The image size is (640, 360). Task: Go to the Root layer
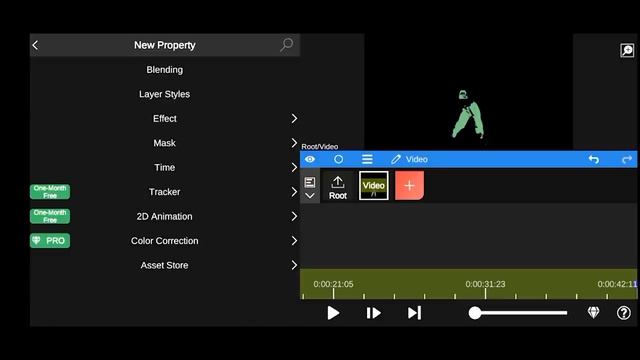click(x=338, y=188)
